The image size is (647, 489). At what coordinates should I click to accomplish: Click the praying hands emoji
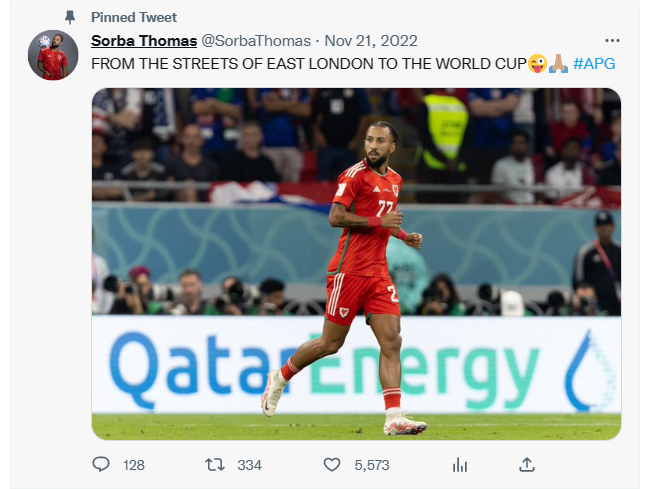pos(558,64)
